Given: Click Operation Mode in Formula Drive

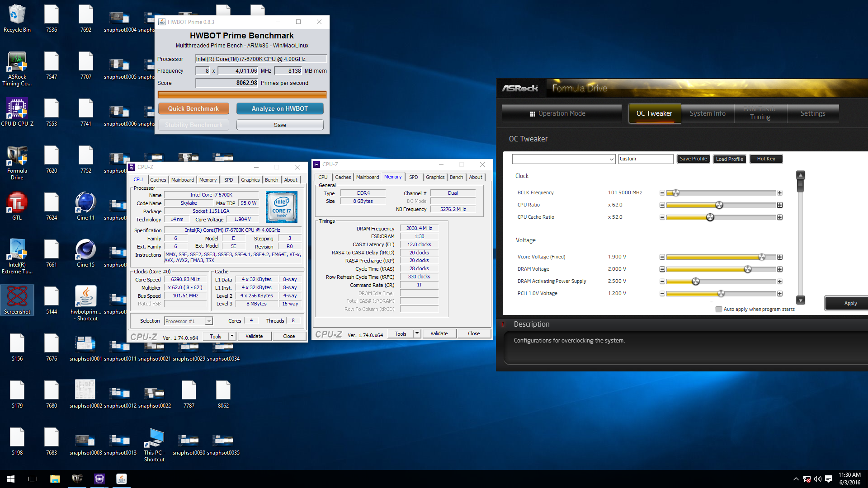Looking at the screenshot, I should point(561,113).
